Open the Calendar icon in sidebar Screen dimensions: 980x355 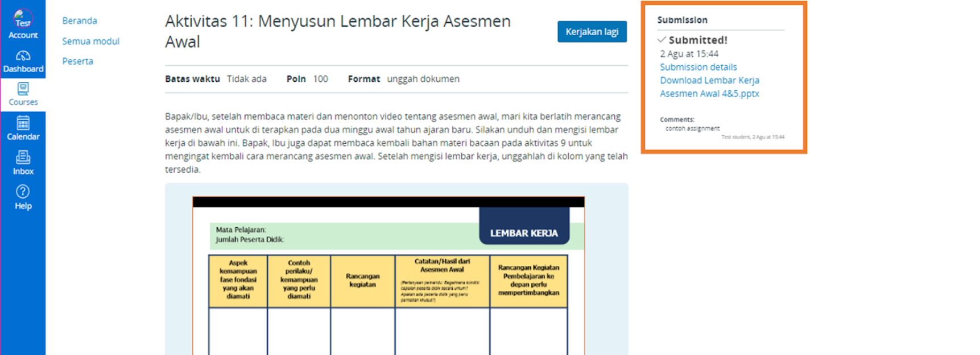[x=23, y=123]
